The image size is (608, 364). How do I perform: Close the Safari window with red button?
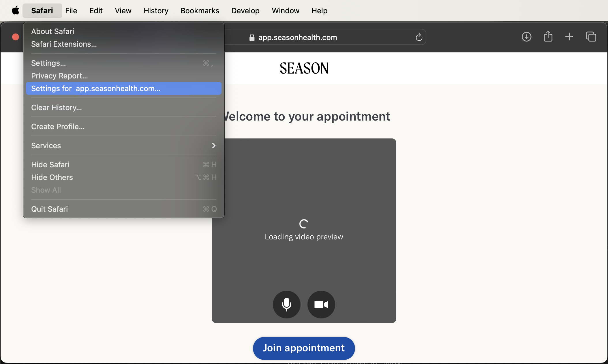click(16, 37)
